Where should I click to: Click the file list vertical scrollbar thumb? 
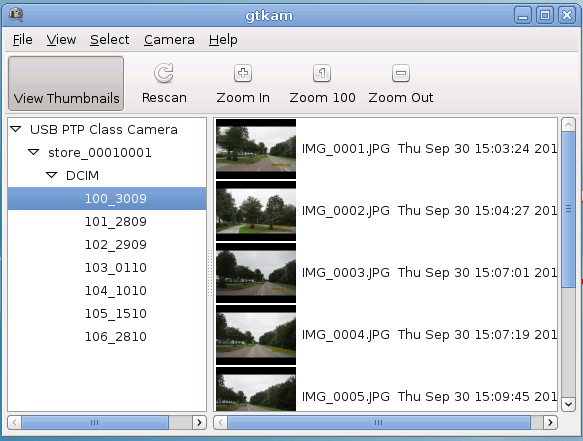click(568, 209)
